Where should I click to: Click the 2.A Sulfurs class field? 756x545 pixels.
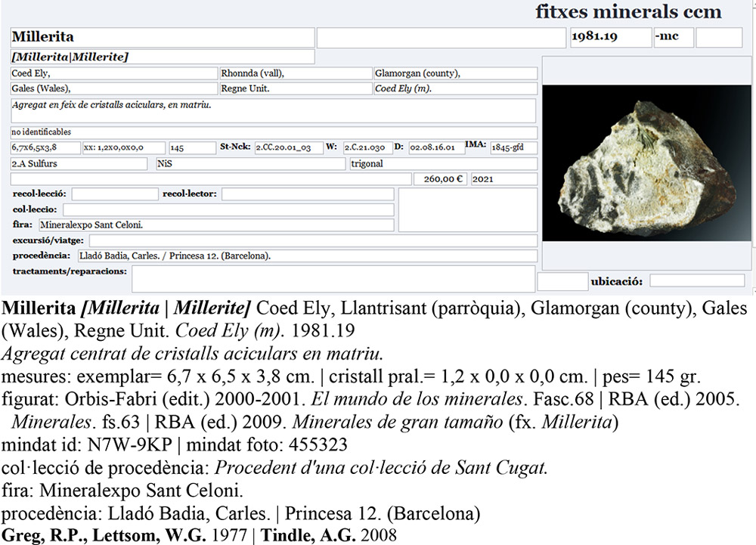coord(79,164)
